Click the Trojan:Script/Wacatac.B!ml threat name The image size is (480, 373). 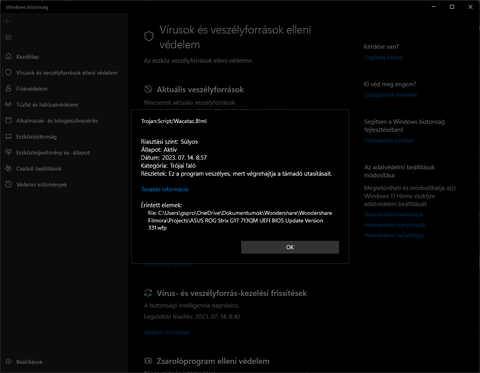tap(174, 121)
